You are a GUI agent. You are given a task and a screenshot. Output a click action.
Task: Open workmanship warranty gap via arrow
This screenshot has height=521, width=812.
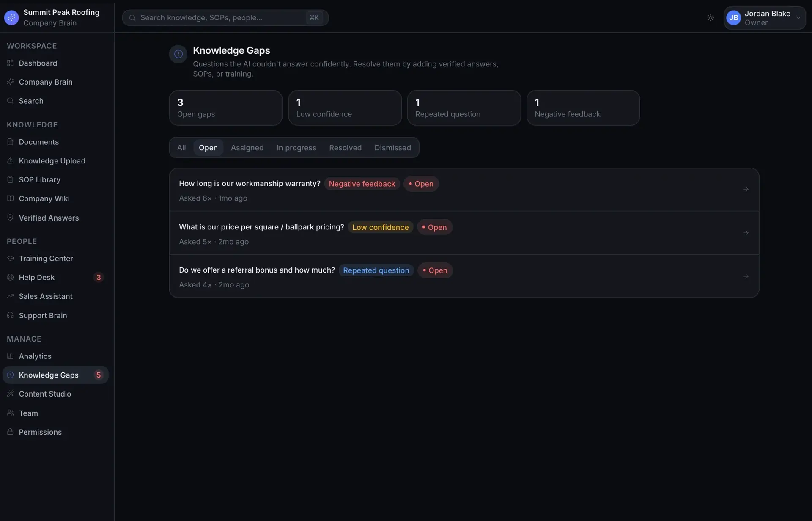746,190
